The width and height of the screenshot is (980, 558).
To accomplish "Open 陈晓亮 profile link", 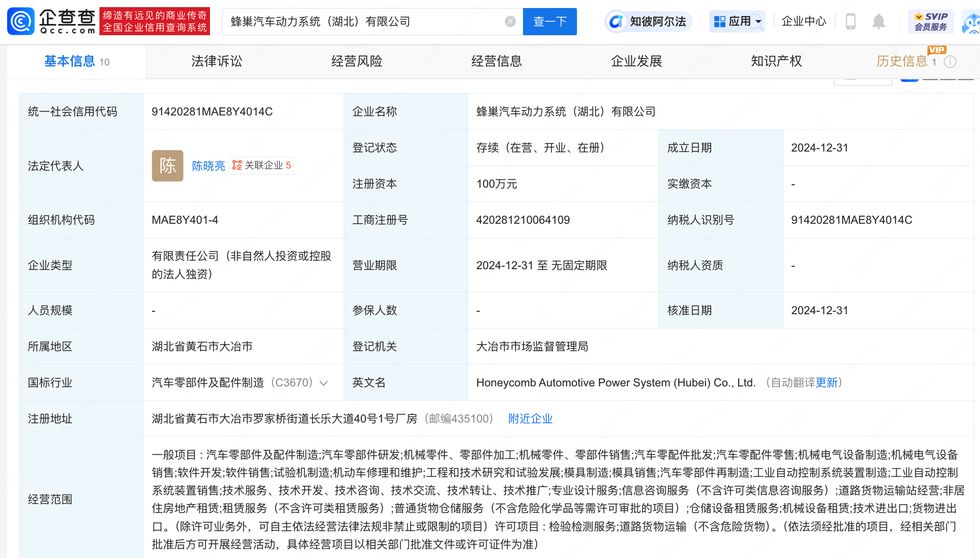I will click(x=209, y=166).
